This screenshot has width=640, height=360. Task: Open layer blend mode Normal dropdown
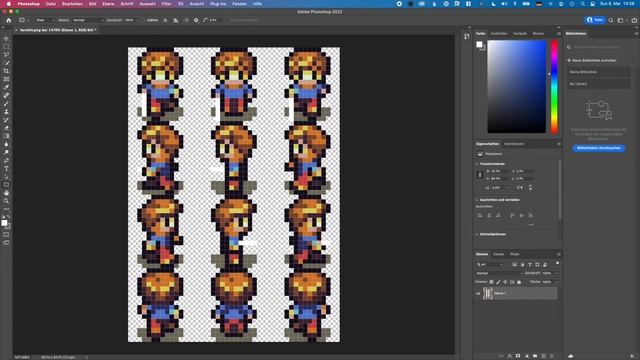(499, 273)
